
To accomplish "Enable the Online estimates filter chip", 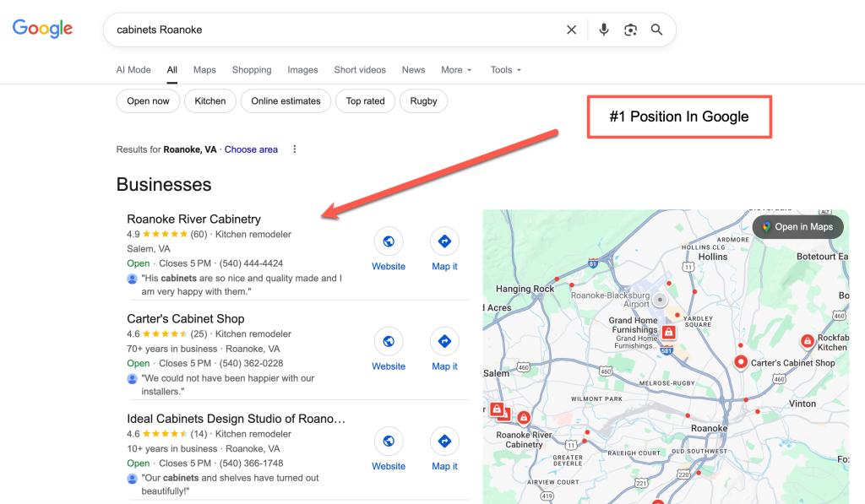I will (x=286, y=101).
